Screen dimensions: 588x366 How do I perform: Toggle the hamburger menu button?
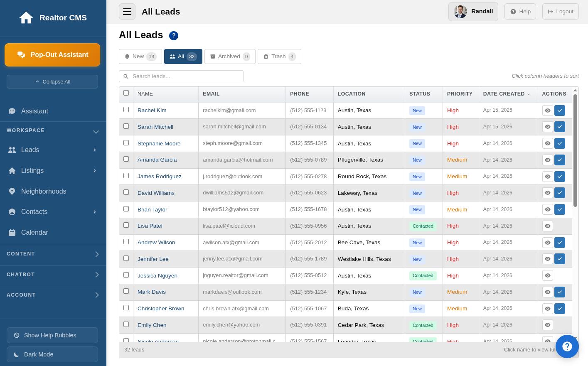127,12
